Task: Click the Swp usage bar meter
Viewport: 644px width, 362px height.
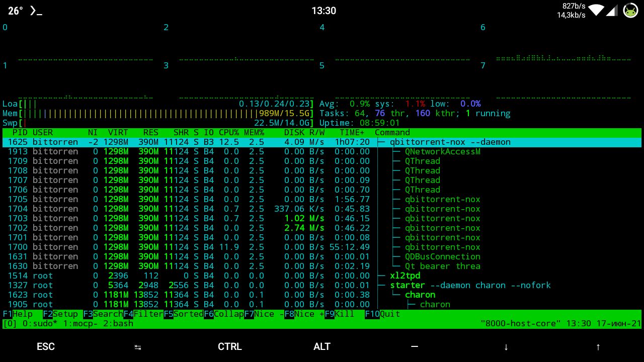Action: tap(158, 123)
